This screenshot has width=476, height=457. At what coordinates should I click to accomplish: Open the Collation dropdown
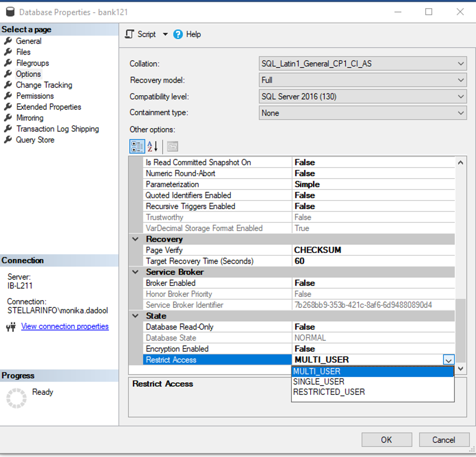coord(363,64)
